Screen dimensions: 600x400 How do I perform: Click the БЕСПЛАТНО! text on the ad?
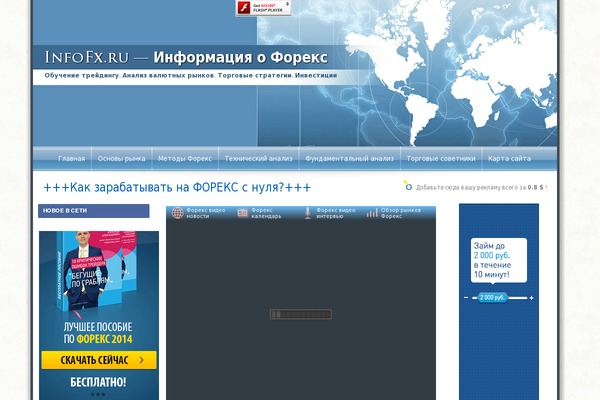tap(98, 382)
